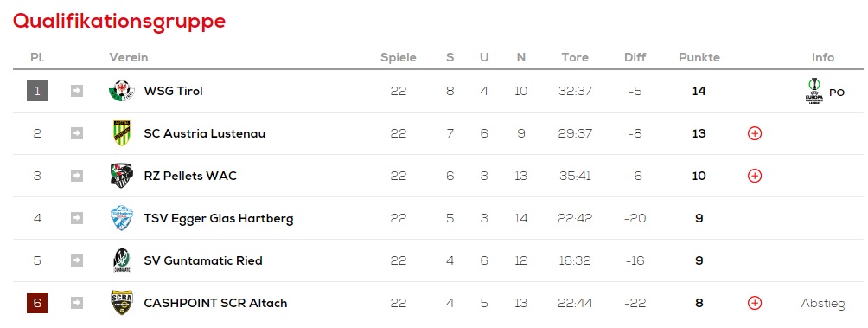The image size is (868, 328).
Task: Click the Verein column header
Action: pyautogui.click(x=129, y=58)
